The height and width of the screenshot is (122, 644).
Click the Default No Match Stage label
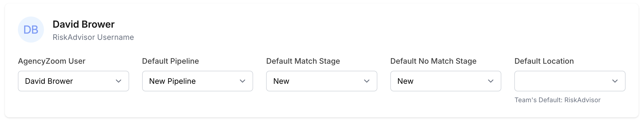coord(433,61)
